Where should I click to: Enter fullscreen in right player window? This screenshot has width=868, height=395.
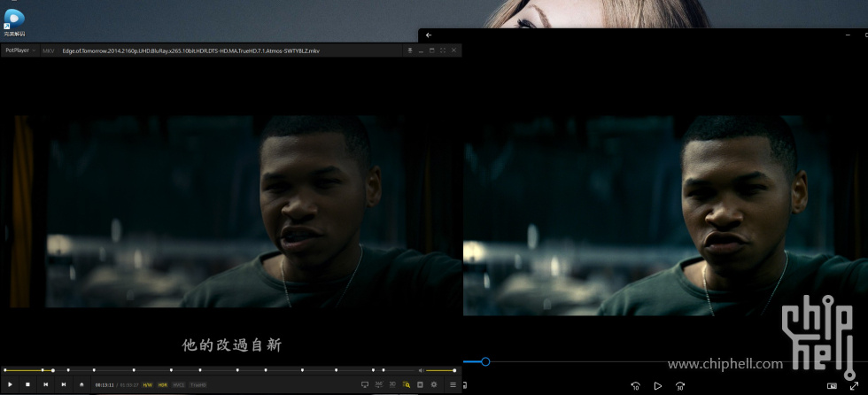coord(854,385)
